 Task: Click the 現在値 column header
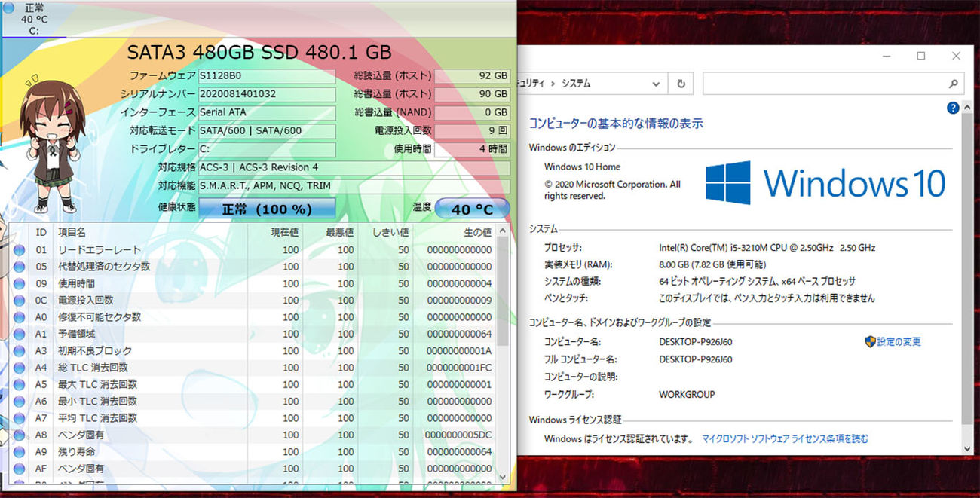click(x=275, y=232)
